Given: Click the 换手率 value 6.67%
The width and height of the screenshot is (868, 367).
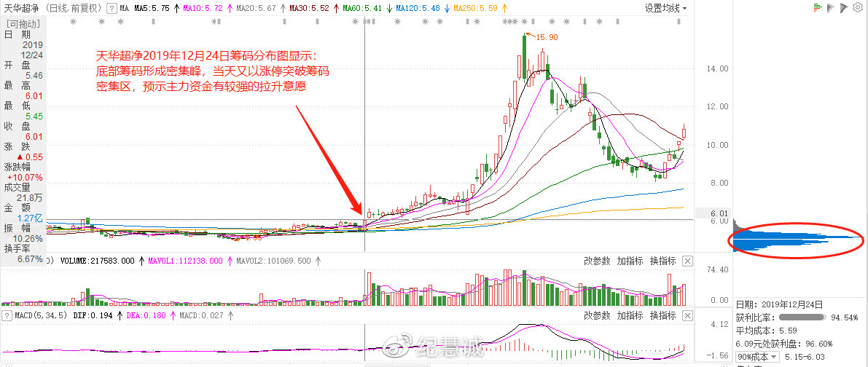Looking at the screenshot, I should click(30, 259).
